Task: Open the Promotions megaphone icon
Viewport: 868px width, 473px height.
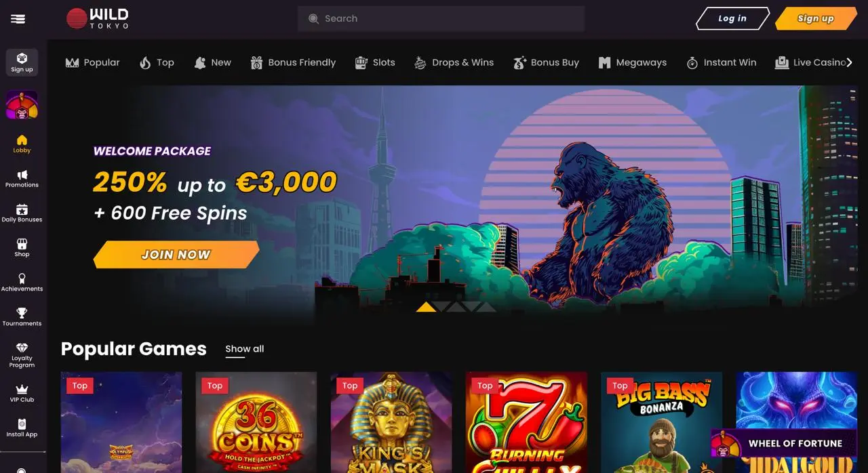Action: click(x=22, y=175)
